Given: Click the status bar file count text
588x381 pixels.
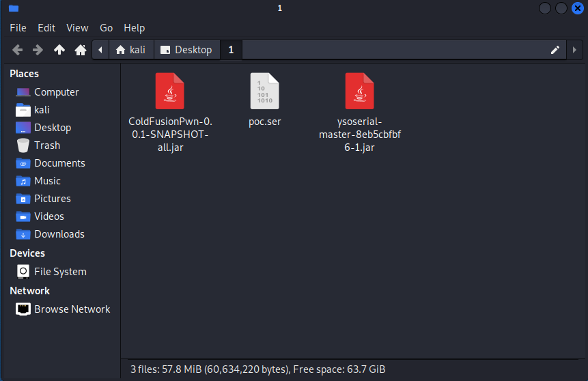Looking at the screenshot, I should pyautogui.click(x=258, y=369).
